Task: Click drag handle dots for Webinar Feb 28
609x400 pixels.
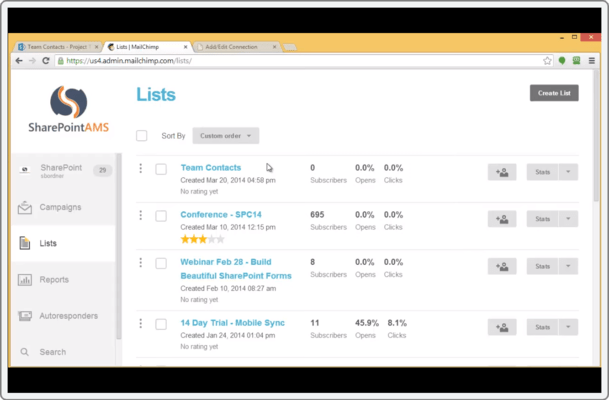Action: coord(141,263)
